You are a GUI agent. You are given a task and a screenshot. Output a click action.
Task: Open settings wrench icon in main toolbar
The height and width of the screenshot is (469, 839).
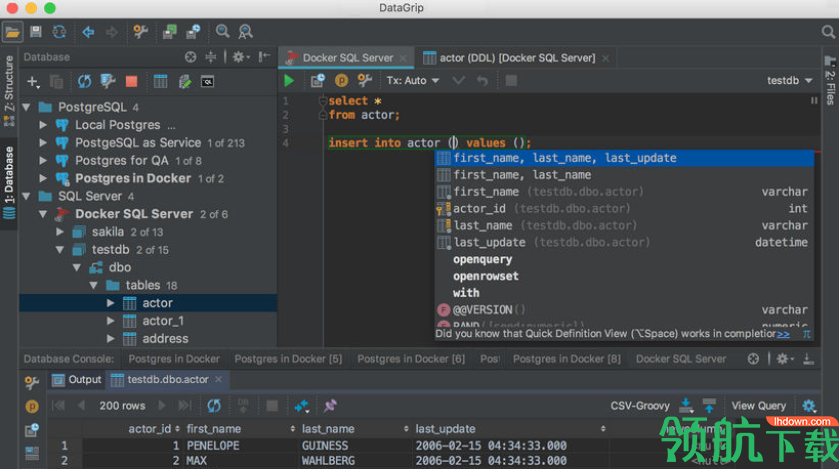click(x=140, y=32)
